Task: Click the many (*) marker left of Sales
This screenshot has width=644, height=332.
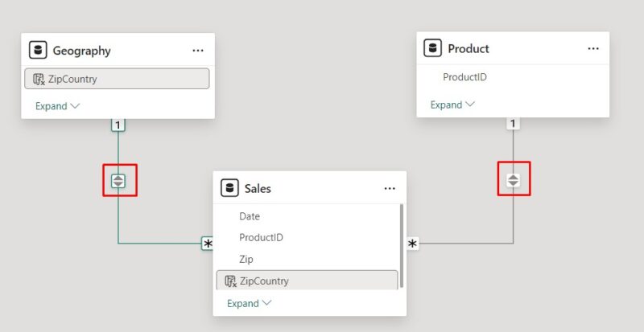Action: pos(208,244)
